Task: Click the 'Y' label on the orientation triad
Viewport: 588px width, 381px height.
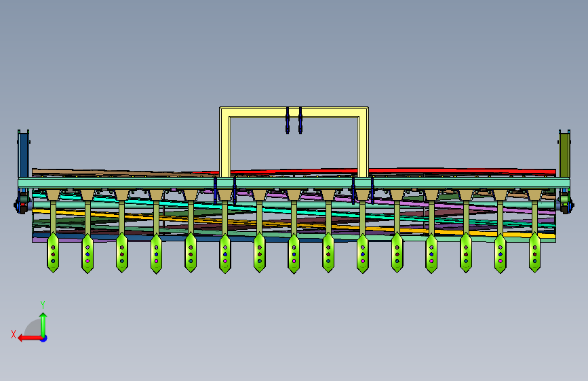Action: (x=43, y=305)
